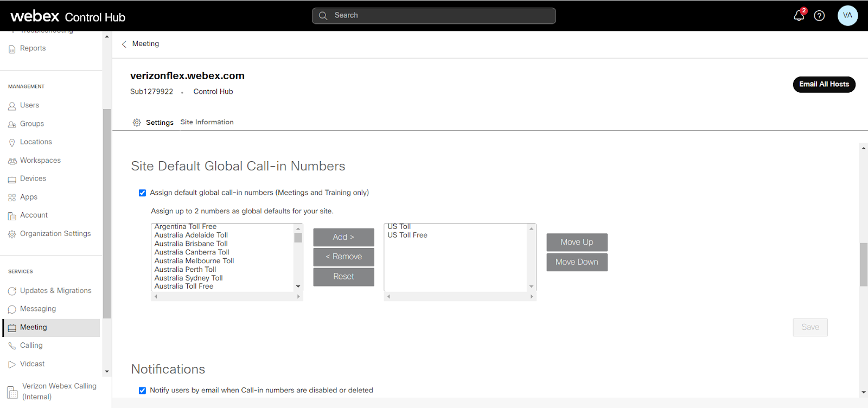Click the Users sidebar icon
Image resolution: width=868 pixels, height=408 pixels.
(x=12, y=106)
